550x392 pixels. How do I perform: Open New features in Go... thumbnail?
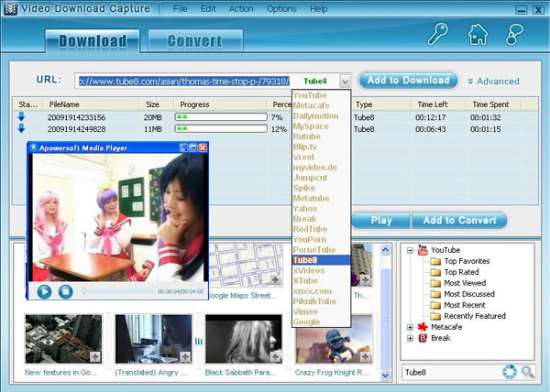pos(63,339)
